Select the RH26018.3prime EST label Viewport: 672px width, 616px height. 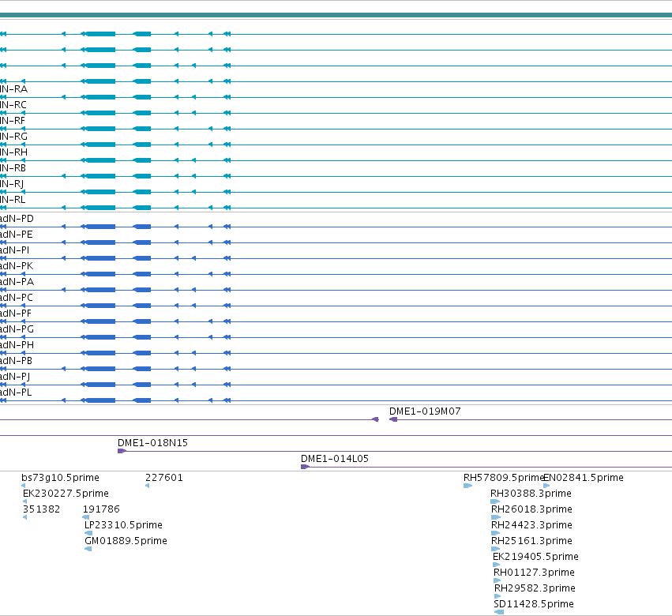coord(531,509)
